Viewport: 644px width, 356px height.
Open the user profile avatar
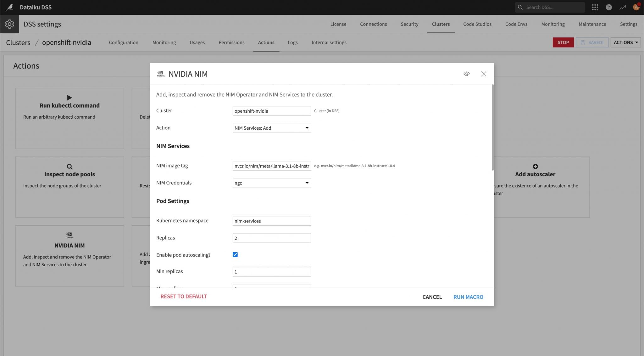(636, 7)
